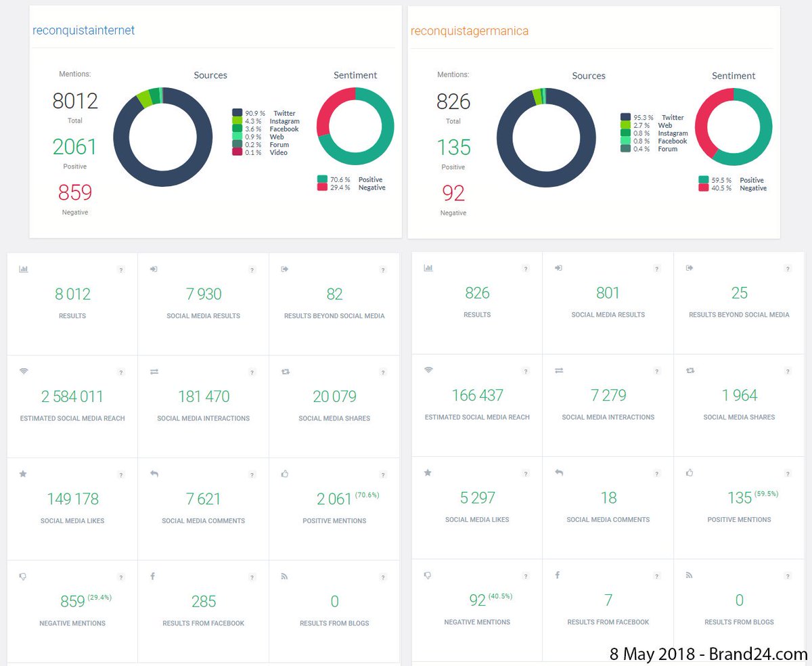Click the bar chart icon on the 826 Results card
The height and width of the screenshot is (666, 812).
(x=428, y=268)
